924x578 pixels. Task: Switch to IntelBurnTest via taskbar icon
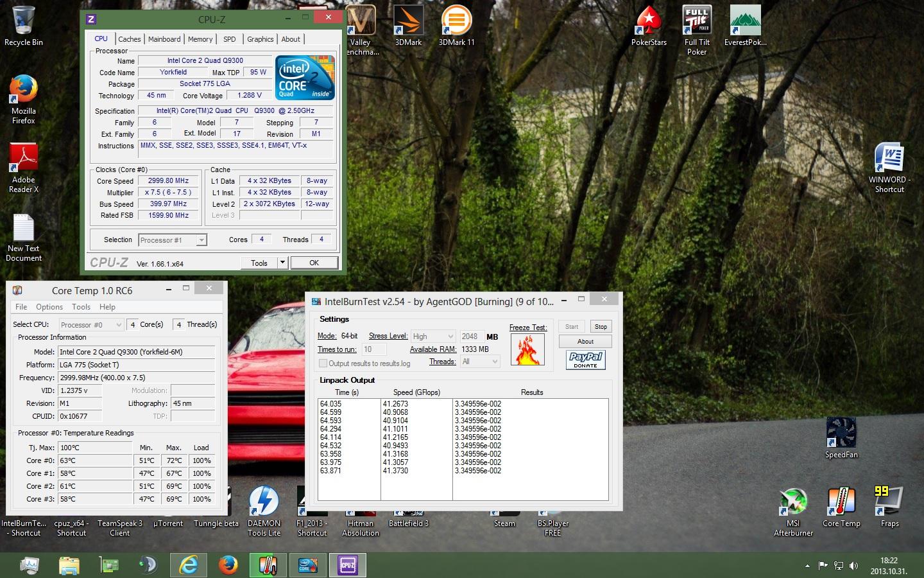pos(307,565)
